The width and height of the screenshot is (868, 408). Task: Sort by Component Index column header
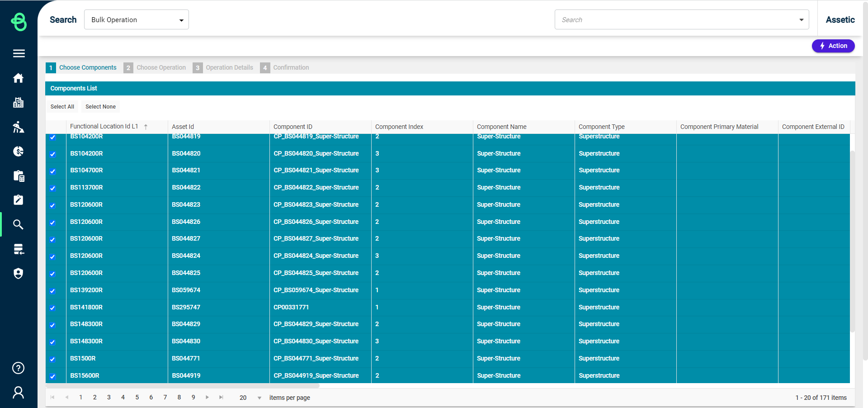pos(399,127)
